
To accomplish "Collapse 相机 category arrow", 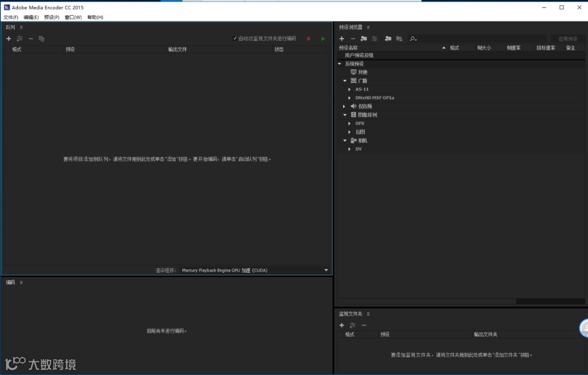I will pyautogui.click(x=345, y=140).
